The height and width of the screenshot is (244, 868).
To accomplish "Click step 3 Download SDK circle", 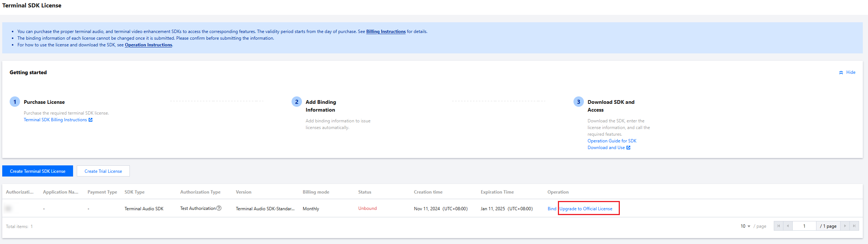I will 579,102.
